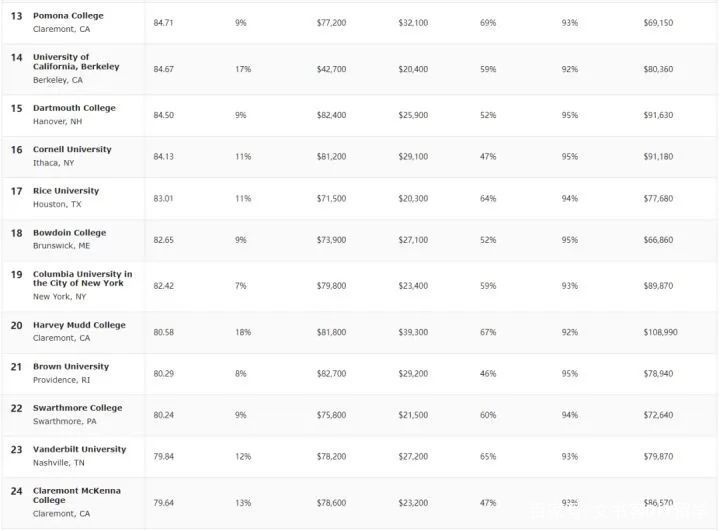The image size is (720, 531).
Task: Select Dartmouth's $91,630 salary value
Action: coord(658,115)
